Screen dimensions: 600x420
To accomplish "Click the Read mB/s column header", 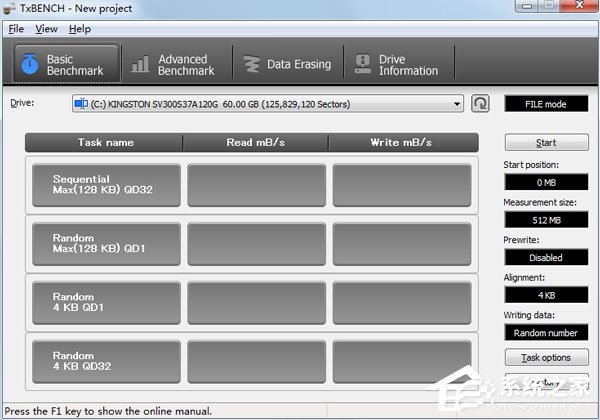I will [x=256, y=143].
